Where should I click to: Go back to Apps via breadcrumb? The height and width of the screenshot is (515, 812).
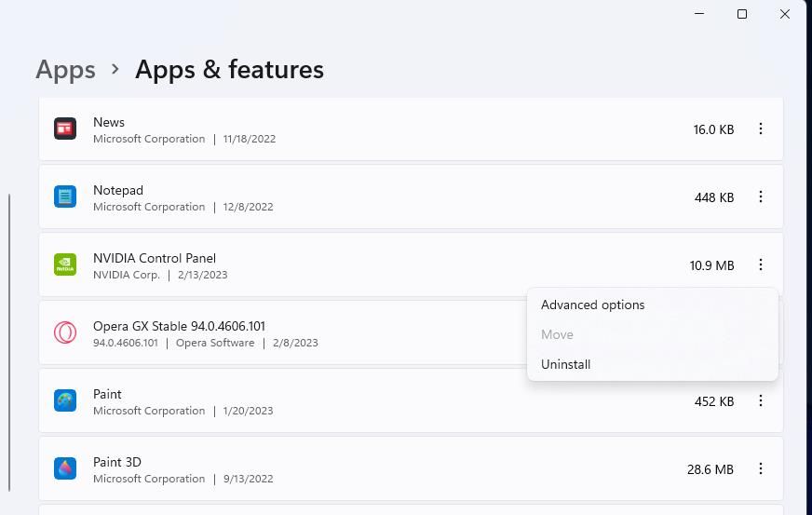coord(65,70)
